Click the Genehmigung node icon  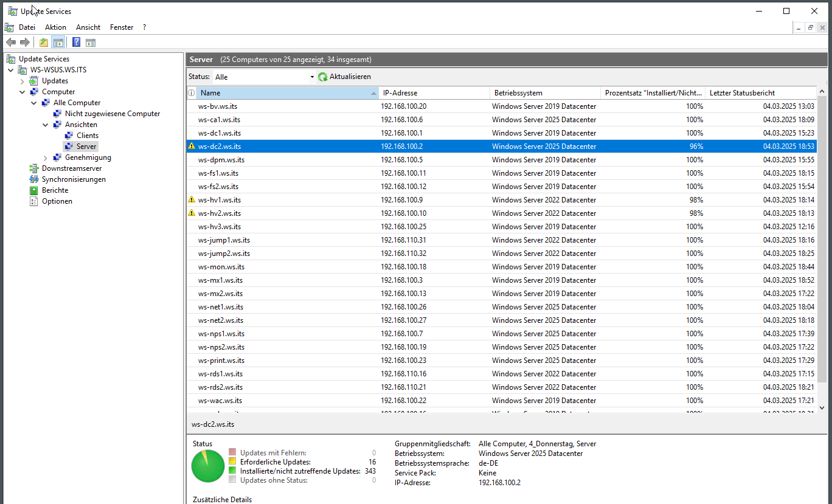58,157
